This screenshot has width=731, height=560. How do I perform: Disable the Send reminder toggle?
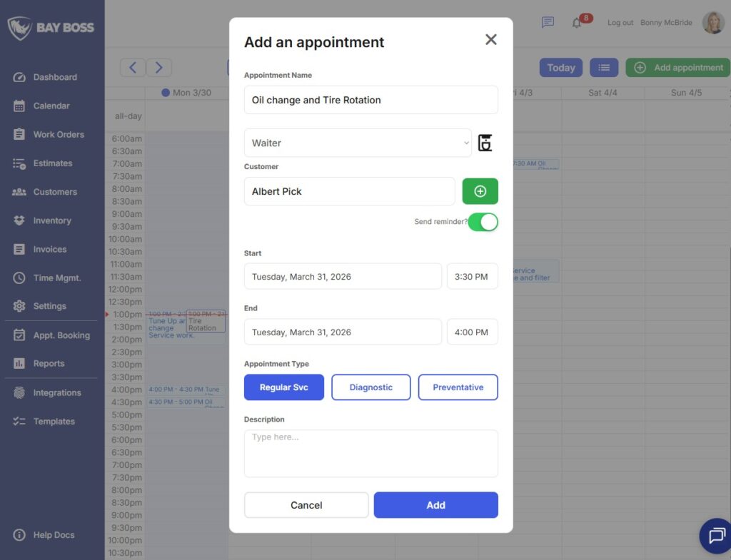coord(483,223)
